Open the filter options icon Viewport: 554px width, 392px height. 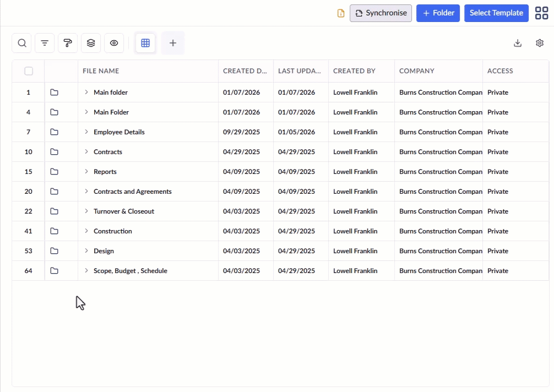[x=45, y=43]
